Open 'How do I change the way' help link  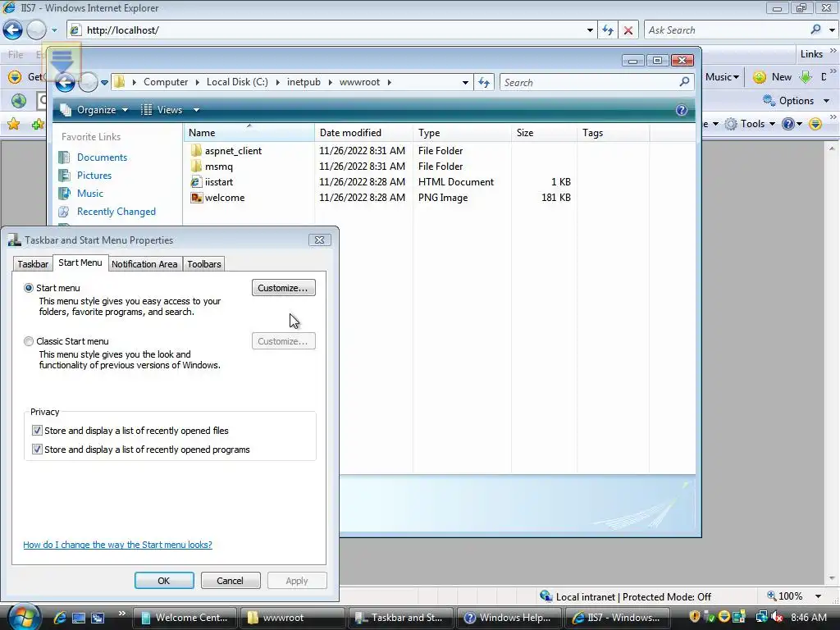(x=117, y=545)
